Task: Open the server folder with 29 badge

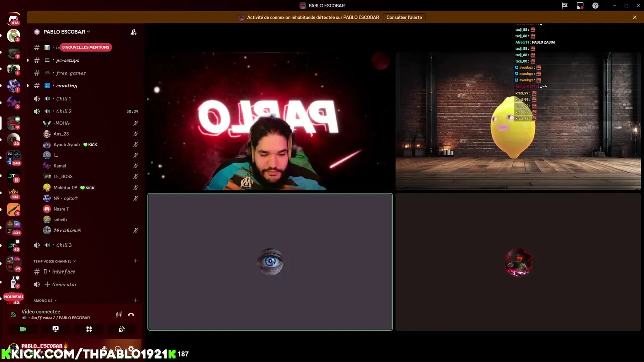Action: pyautogui.click(x=14, y=263)
